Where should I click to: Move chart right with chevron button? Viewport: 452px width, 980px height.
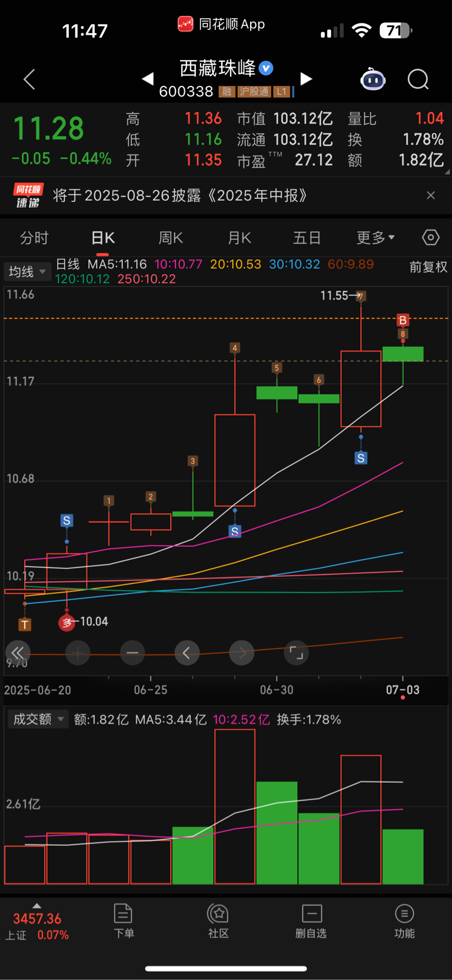point(242,653)
